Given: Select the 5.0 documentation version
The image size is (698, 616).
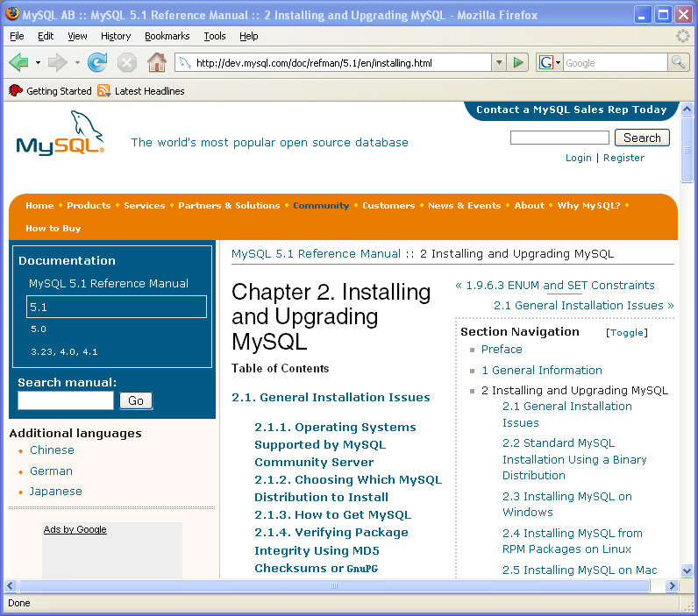Looking at the screenshot, I should click(x=39, y=329).
